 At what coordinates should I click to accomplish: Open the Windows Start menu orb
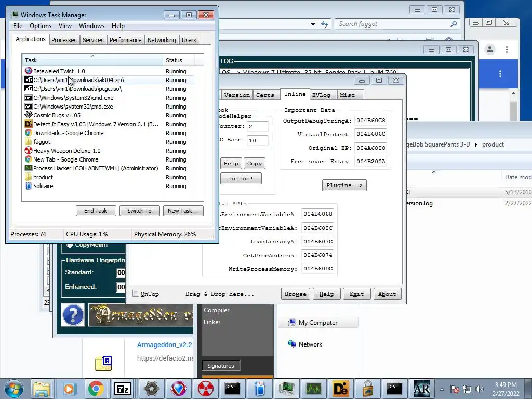[x=14, y=389]
